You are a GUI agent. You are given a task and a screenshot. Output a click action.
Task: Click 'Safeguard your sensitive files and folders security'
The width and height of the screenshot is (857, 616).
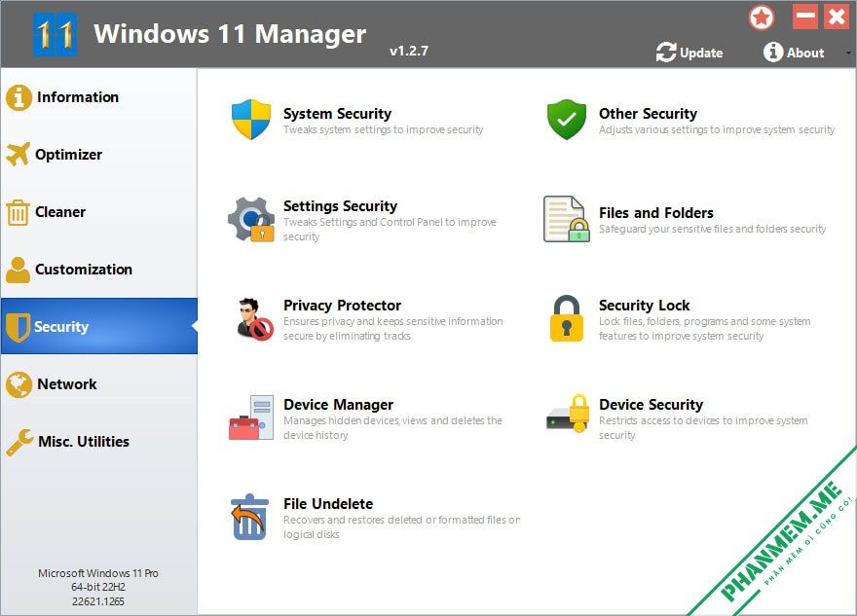(x=712, y=230)
